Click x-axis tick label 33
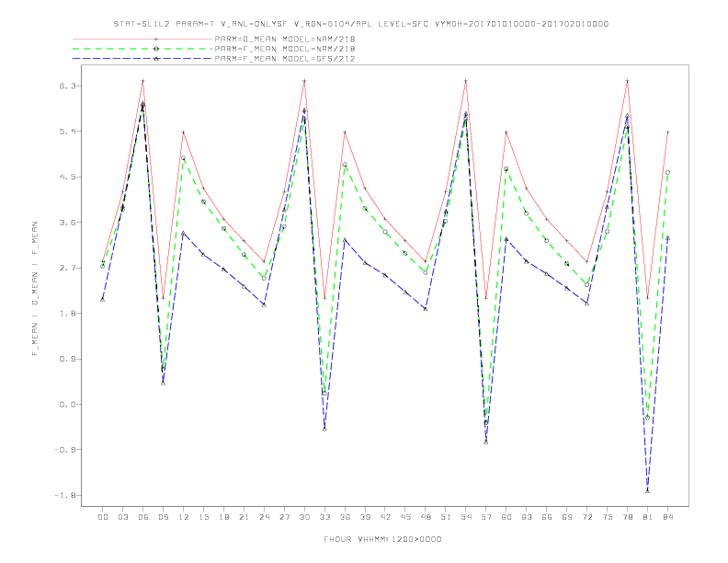This screenshot has width=728, height=563. tap(324, 517)
